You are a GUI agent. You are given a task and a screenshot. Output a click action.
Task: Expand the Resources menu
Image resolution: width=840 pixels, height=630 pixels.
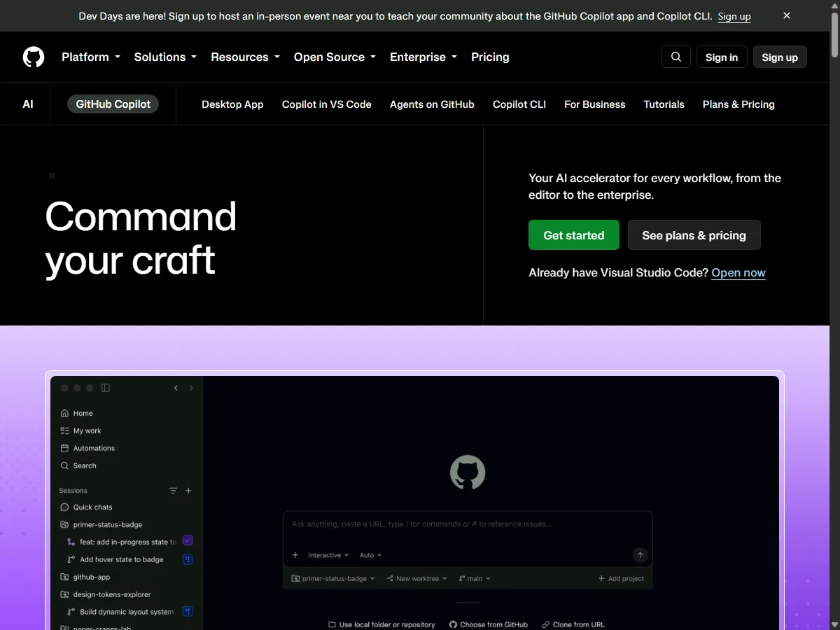click(x=246, y=57)
